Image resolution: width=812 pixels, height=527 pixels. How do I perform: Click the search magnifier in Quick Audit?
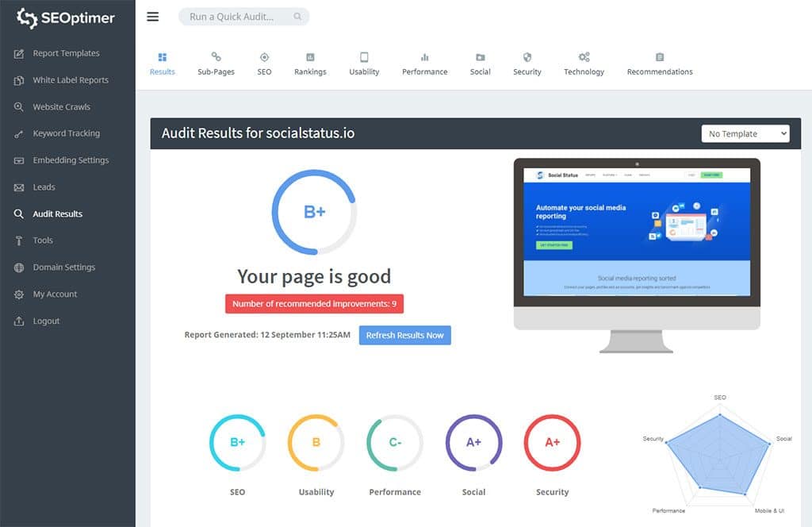pyautogui.click(x=297, y=17)
